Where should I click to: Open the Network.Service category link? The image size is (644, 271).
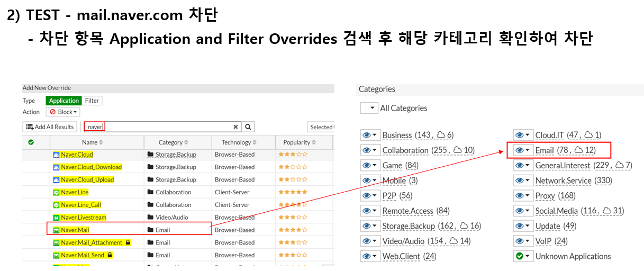pyautogui.click(x=564, y=180)
